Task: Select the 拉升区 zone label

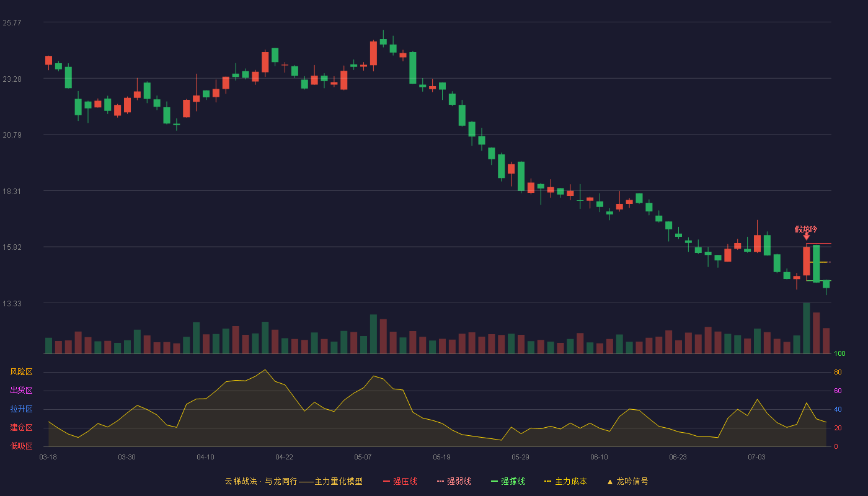Action: 21,409
